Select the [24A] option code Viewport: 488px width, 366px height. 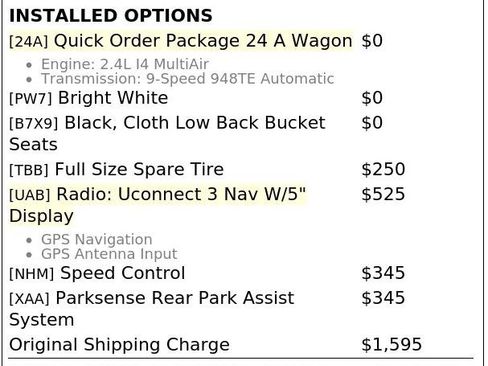29,42
